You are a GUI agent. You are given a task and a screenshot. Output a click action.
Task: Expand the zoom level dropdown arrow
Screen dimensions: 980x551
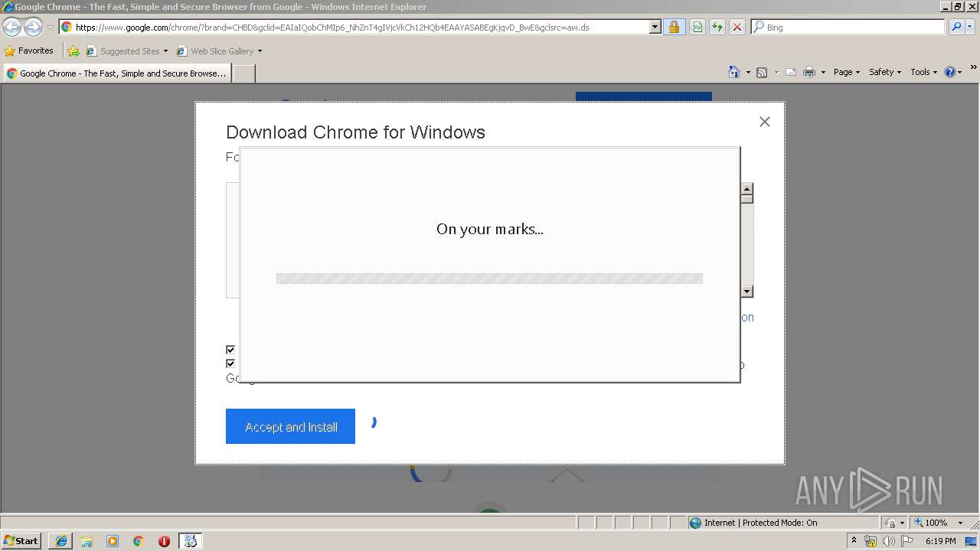(x=960, y=523)
